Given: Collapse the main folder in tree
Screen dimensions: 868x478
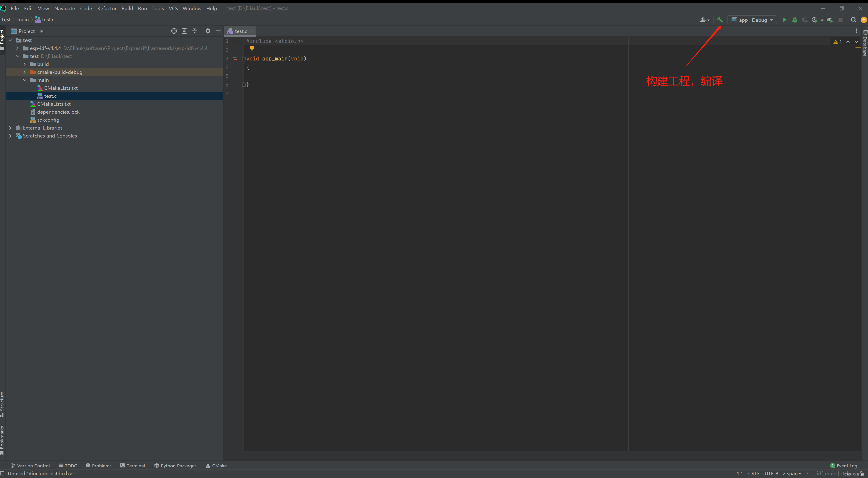Looking at the screenshot, I should coord(24,80).
